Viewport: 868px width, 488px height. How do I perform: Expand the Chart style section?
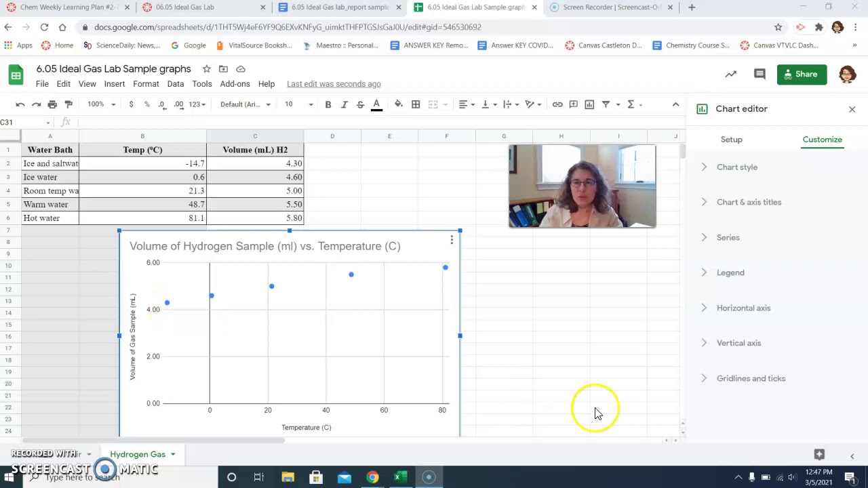736,167
